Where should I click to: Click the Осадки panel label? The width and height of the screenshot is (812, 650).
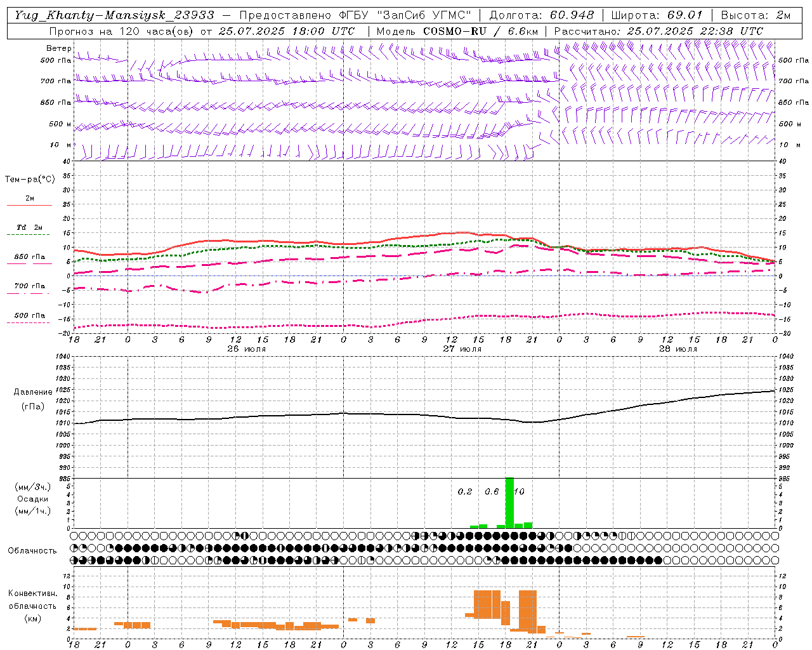click(33, 499)
